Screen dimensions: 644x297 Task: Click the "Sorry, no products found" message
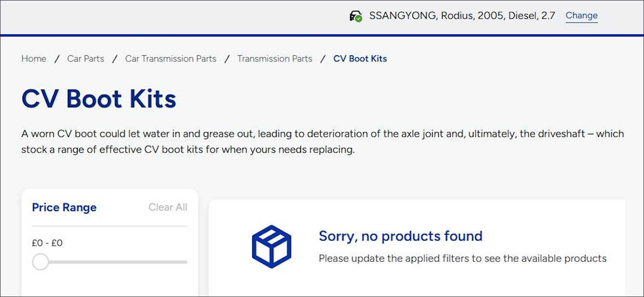coord(400,236)
